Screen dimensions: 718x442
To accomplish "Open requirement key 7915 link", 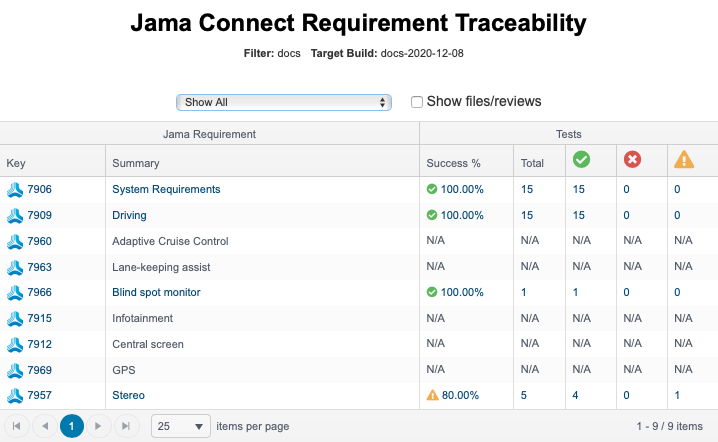I will coord(39,318).
